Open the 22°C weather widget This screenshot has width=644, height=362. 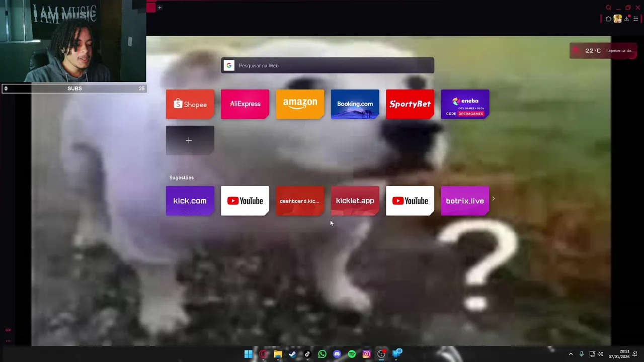click(x=603, y=51)
